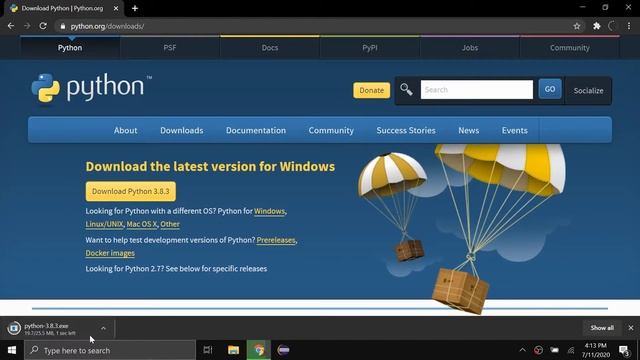Select the PyPI top-level tab
The image size is (640, 360).
point(370,48)
